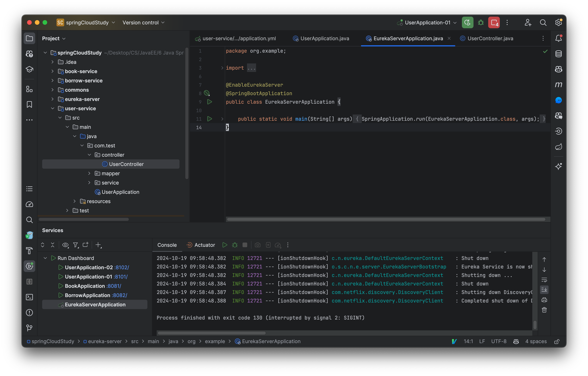Expand the resources folder
Viewport: 588px width, 376px height.
[x=75, y=201]
